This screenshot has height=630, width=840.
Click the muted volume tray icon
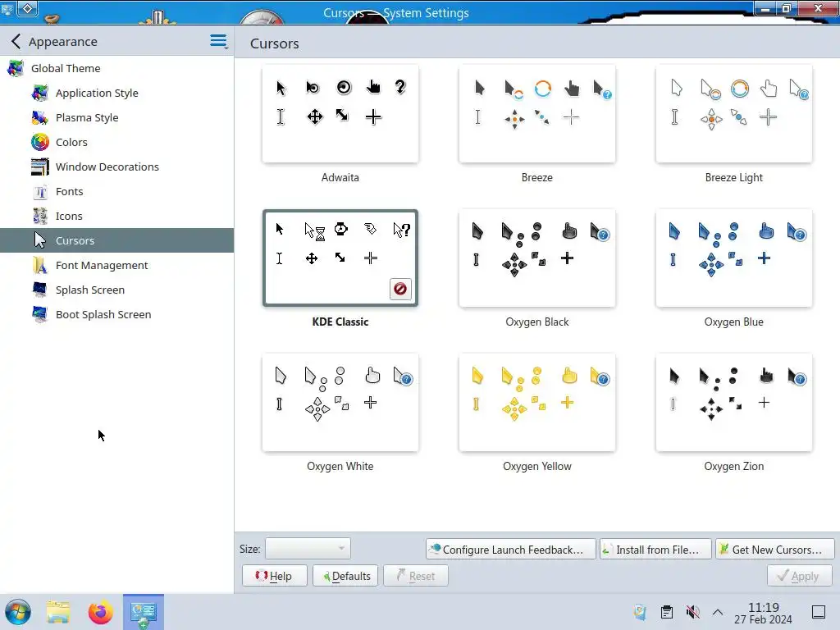[x=692, y=612]
